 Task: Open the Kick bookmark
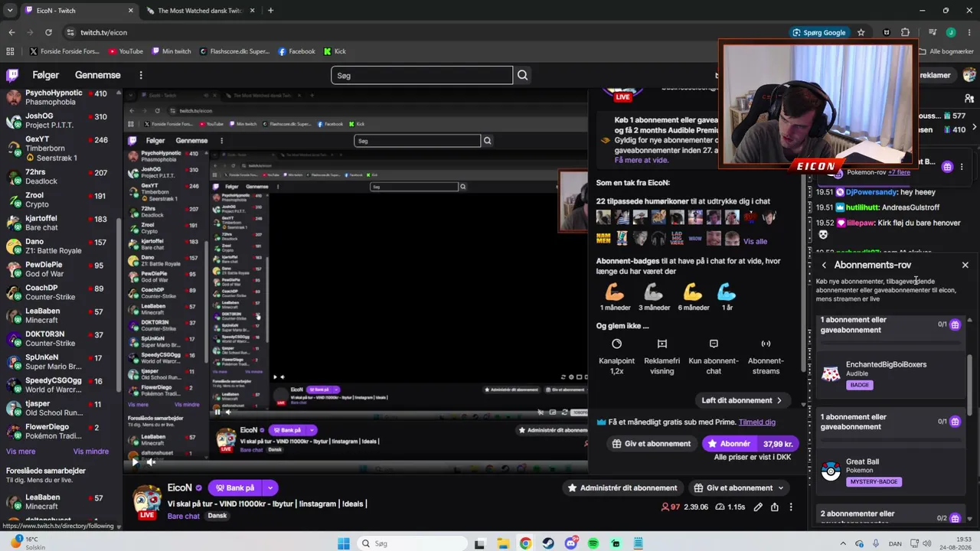click(335, 51)
